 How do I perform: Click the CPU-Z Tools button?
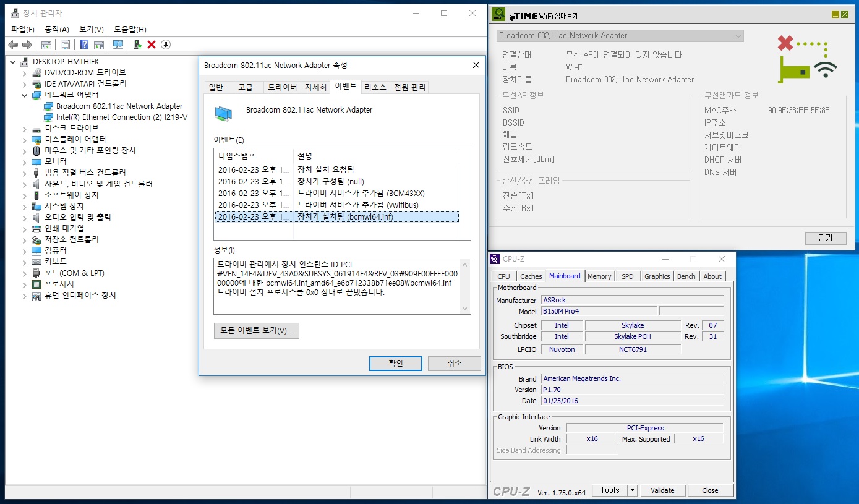point(610,490)
